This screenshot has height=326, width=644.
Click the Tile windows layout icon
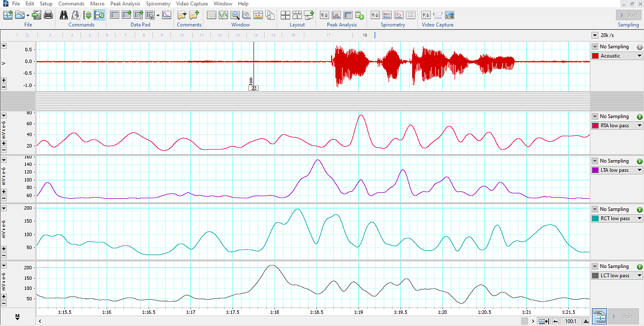point(286,15)
